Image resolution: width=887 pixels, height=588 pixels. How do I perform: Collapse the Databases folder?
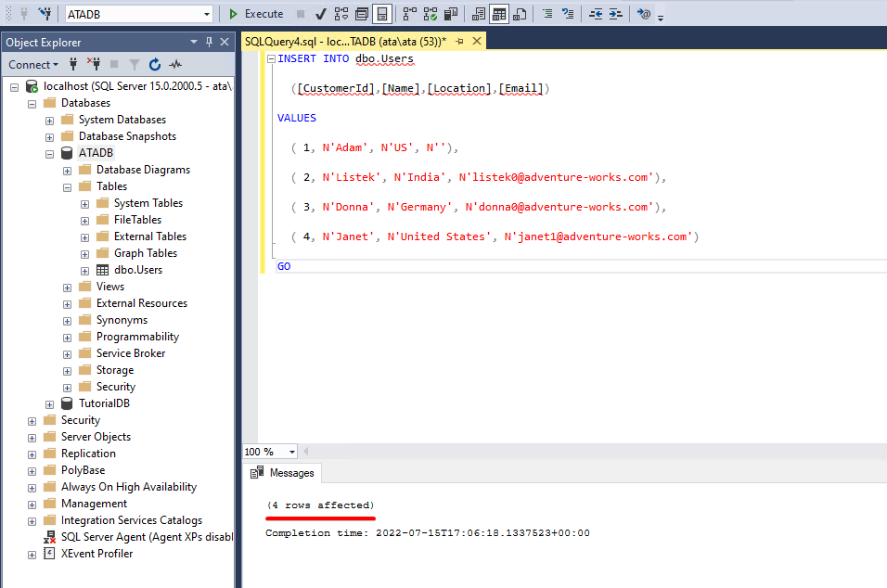tap(32, 104)
